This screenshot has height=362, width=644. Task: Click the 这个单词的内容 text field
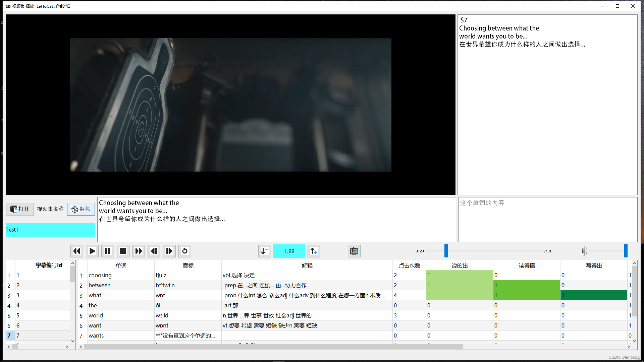click(547, 220)
